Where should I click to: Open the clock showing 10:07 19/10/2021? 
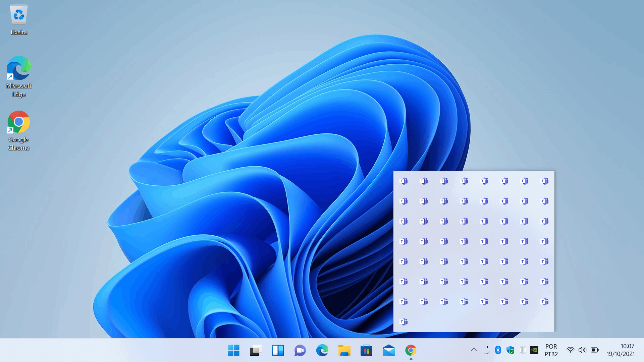pyautogui.click(x=621, y=350)
